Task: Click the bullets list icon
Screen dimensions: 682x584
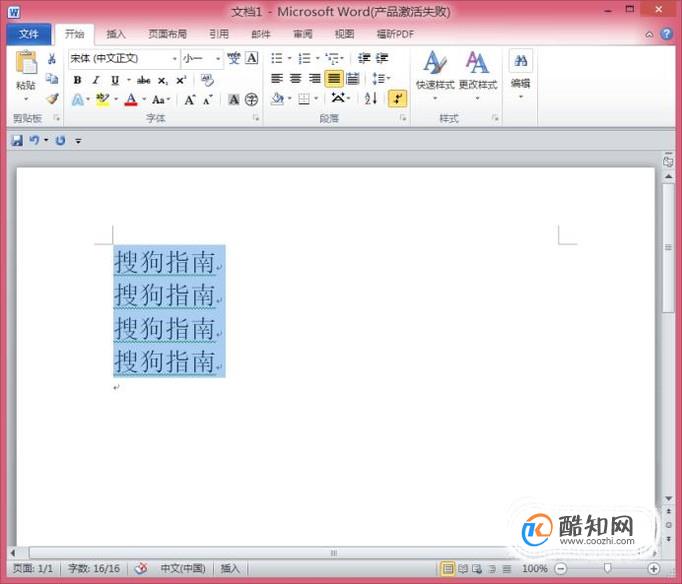Action: pos(277,58)
